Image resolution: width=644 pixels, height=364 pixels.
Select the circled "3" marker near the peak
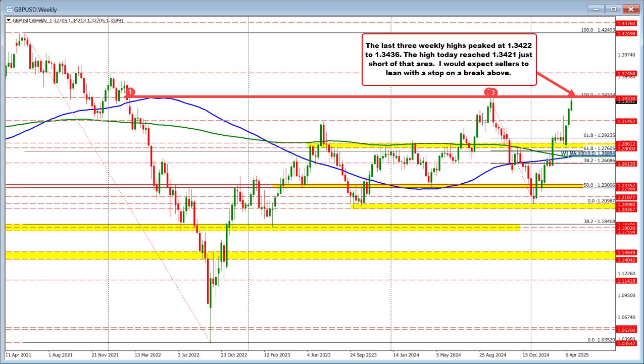click(x=491, y=93)
